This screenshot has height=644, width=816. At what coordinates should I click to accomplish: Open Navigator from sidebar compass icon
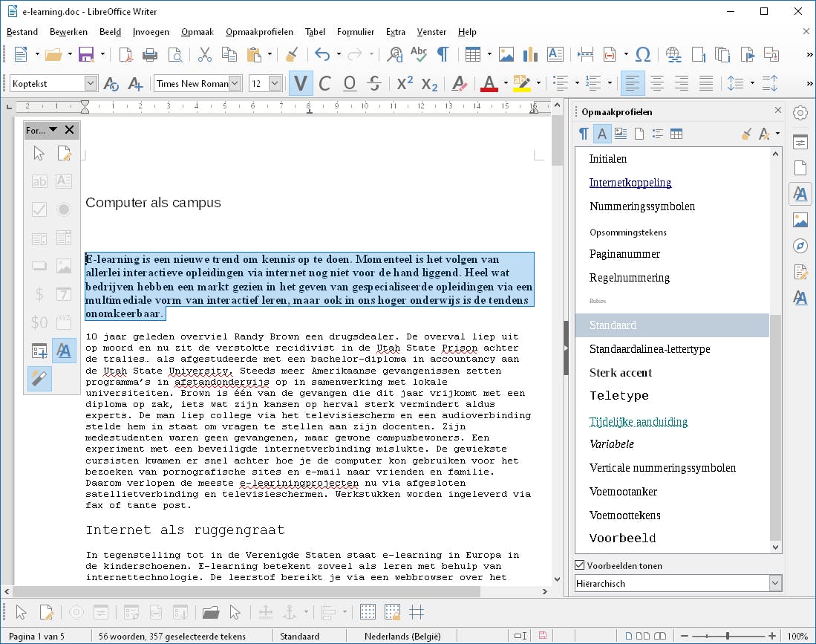(x=800, y=246)
